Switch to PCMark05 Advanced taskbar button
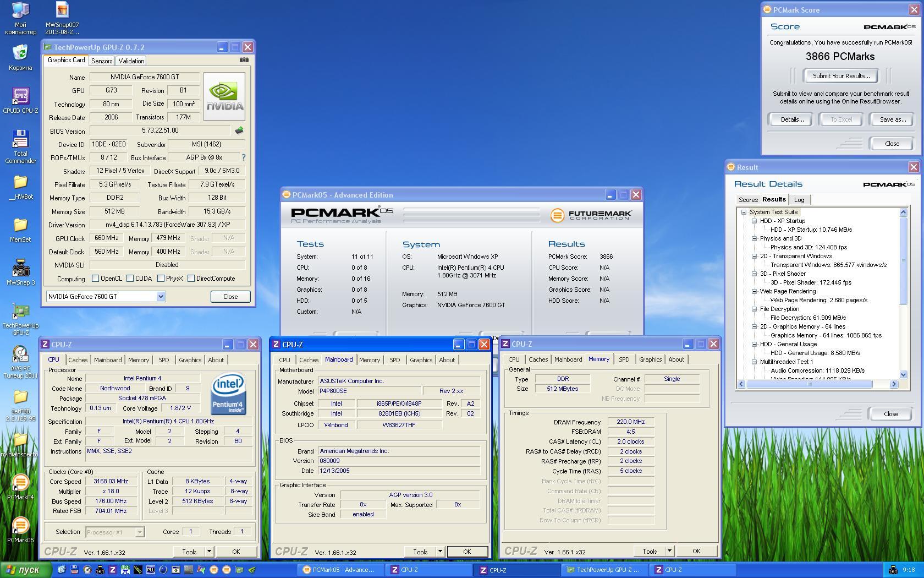The image size is (924, 578). click(x=340, y=570)
